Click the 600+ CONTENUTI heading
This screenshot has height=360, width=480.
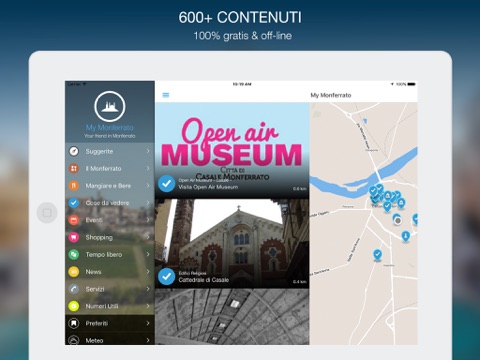pos(240,17)
